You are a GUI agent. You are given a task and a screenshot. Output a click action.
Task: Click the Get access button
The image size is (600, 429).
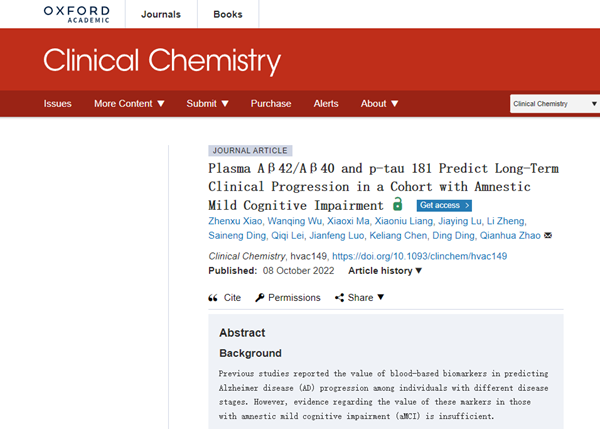tap(444, 206)
